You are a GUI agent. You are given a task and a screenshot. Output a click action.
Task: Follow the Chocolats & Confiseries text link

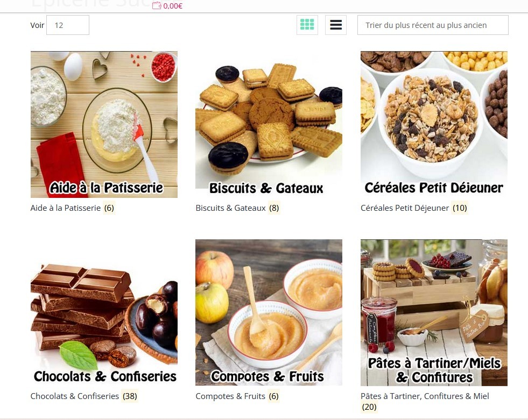(x=75, y=396)
